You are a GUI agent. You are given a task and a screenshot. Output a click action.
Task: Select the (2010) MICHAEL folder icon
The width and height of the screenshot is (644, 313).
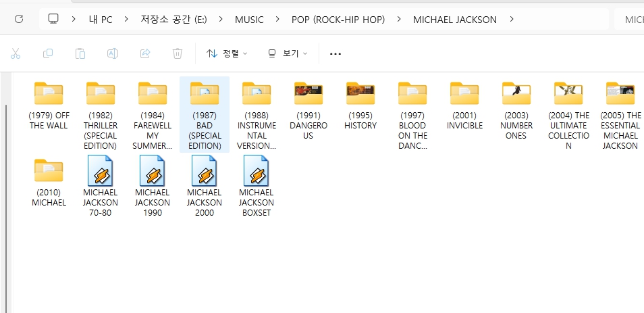49,170
